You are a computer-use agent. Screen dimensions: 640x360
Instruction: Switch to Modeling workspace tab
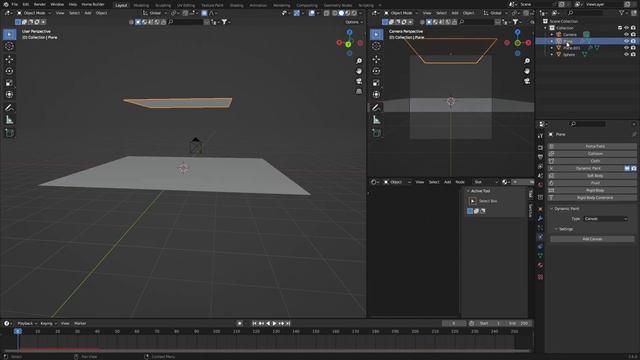141,5
